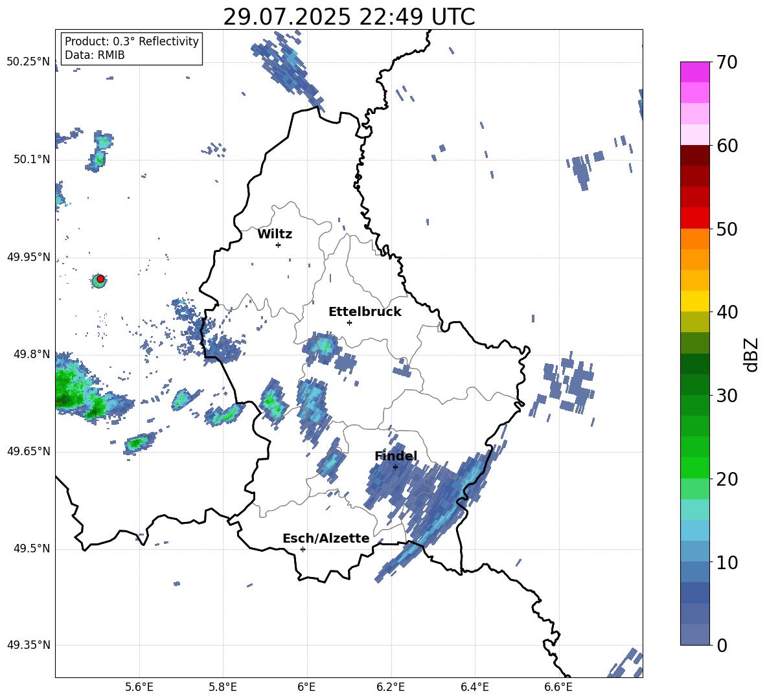Click the 'dBZ' colorbar unit label
The height and width of the screenshot is (700, 767).
[751, 354]
